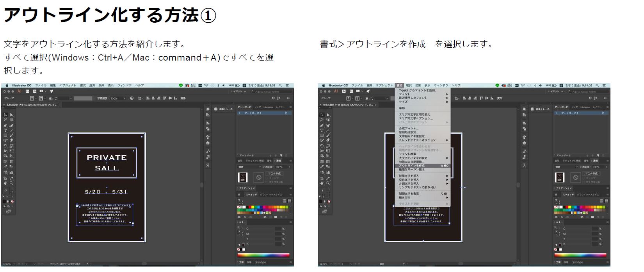Screen dimensions: 644x272
Task: Open 通常 blend mode dropdown in left screenshot
Action: point(249,167)
